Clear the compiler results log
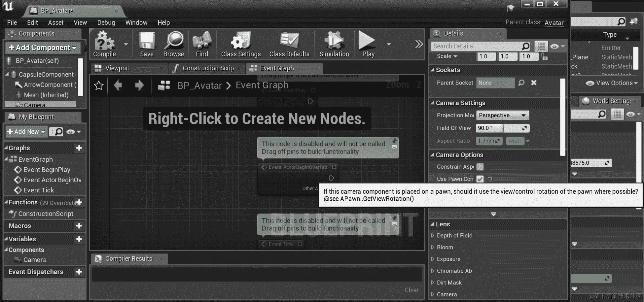 click(x=411, y=290)
